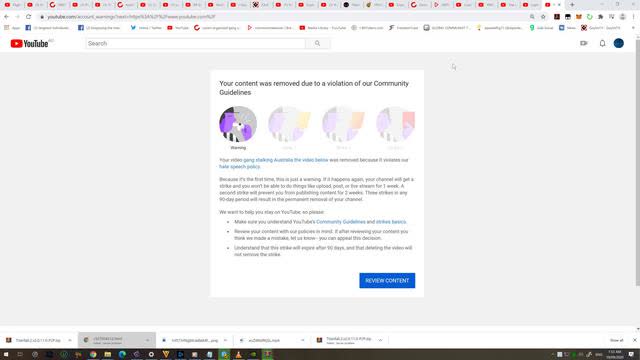Bookmark this page with the star icon
640x360 pixels.
[x=543, y=17]
